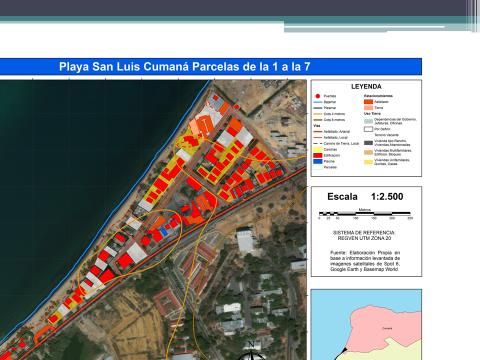The width and height of the screenshot is (480, 360).
Task: Click the light salmon Tierra parking swatch
Action: [x=368, y=108]
